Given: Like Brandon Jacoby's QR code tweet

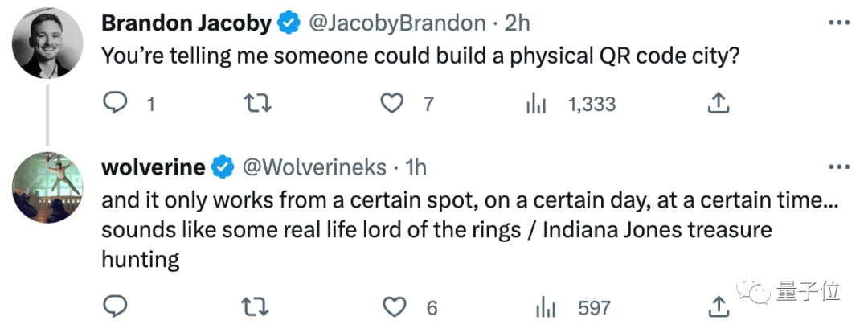Looking at the screenshot, I should pos(391,103).
